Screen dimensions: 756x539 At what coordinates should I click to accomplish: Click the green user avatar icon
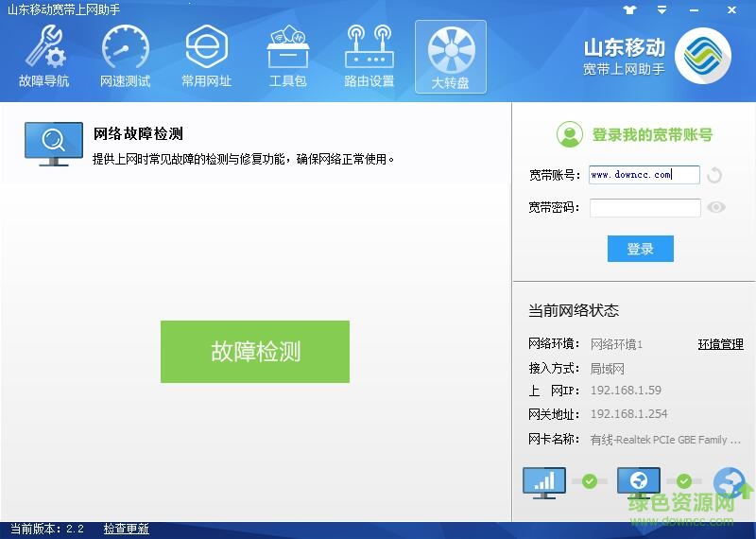(569, 135)
